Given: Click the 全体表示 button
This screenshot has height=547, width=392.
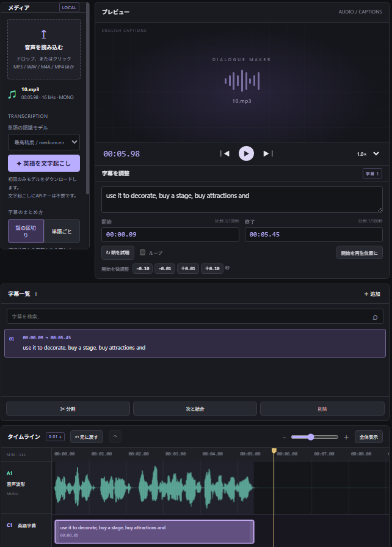Looking at the screenshot, I should 369,437.
